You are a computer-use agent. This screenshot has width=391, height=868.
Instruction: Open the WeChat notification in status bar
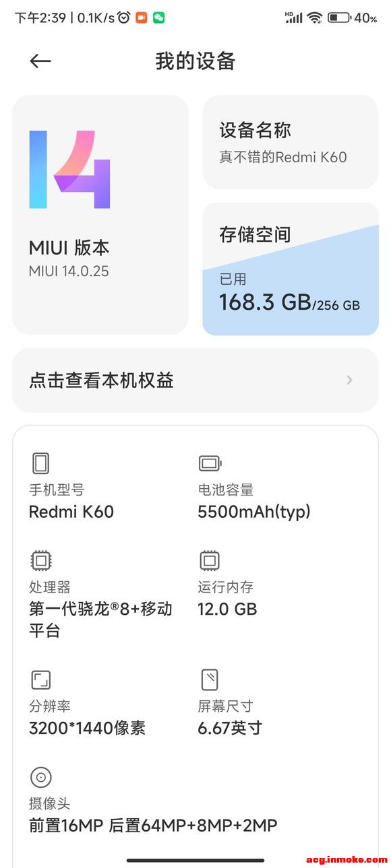159,18
